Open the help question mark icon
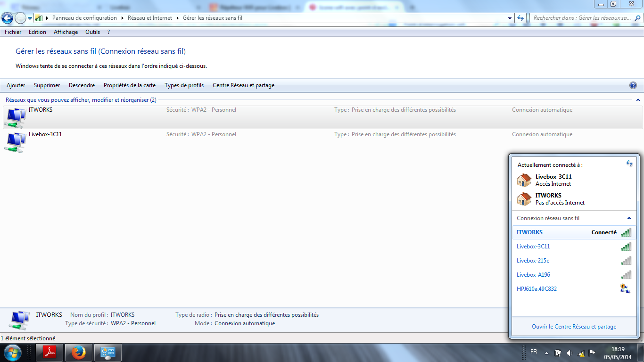644x362 pixels. coord(633,85)
